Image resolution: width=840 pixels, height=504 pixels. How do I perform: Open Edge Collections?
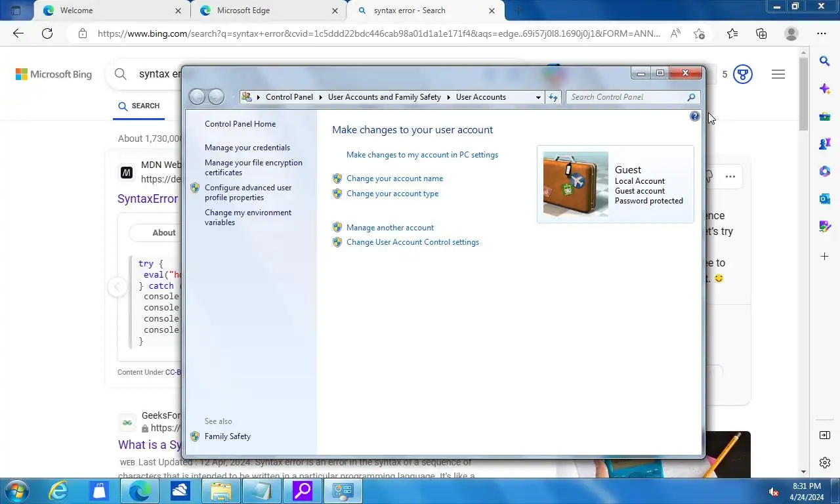coord(761,33)
